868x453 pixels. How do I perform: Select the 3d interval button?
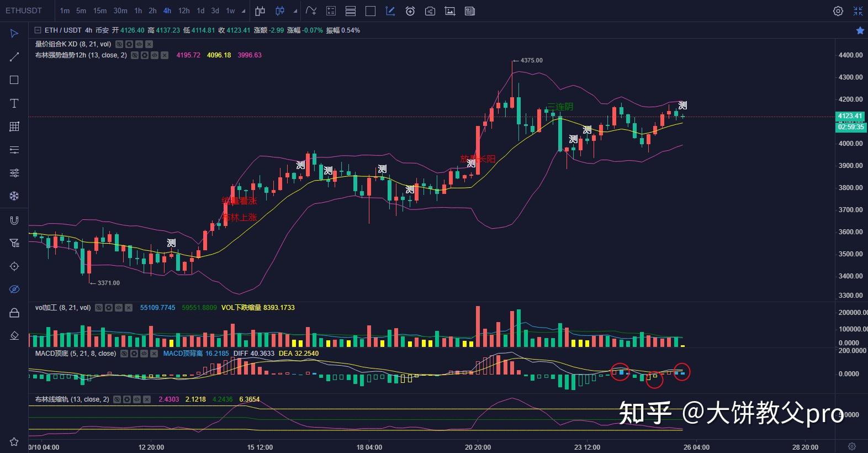click(215, 11)
